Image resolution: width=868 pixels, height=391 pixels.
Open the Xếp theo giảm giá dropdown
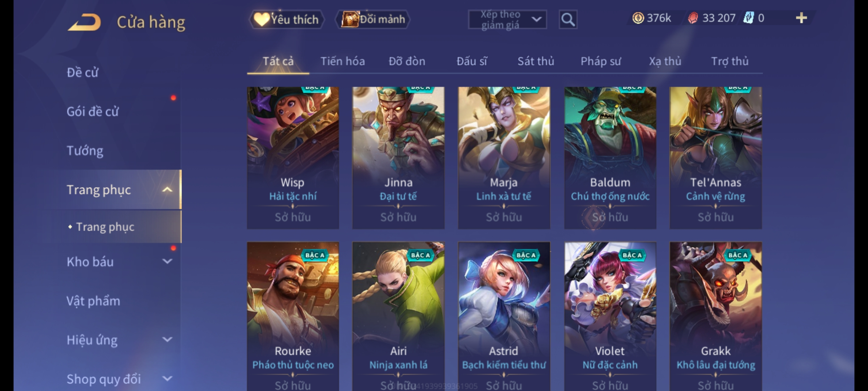(507, 19)
